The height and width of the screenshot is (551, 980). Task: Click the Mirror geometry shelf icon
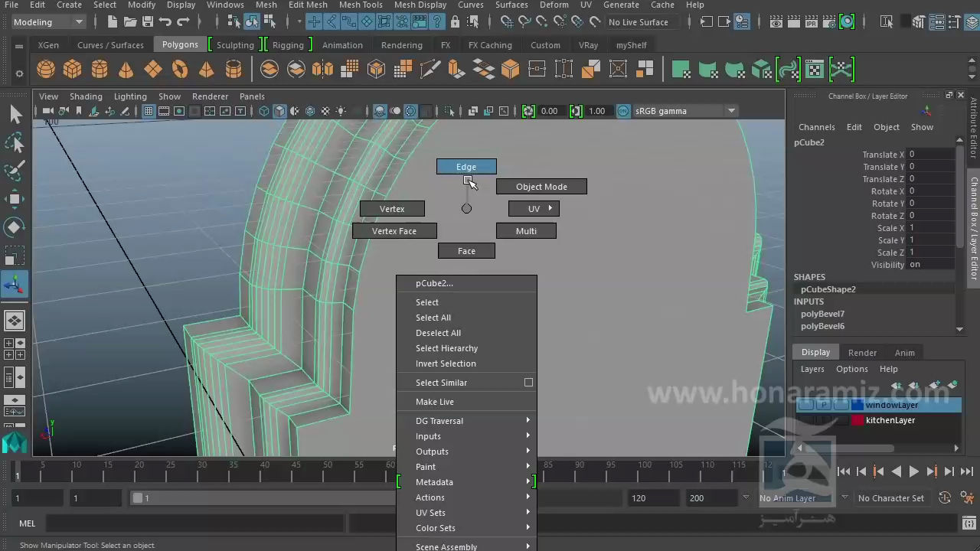pos(322,70)
